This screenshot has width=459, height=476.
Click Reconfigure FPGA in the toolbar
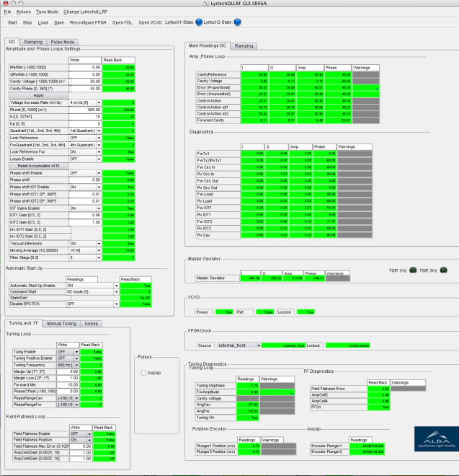point(89,22)
